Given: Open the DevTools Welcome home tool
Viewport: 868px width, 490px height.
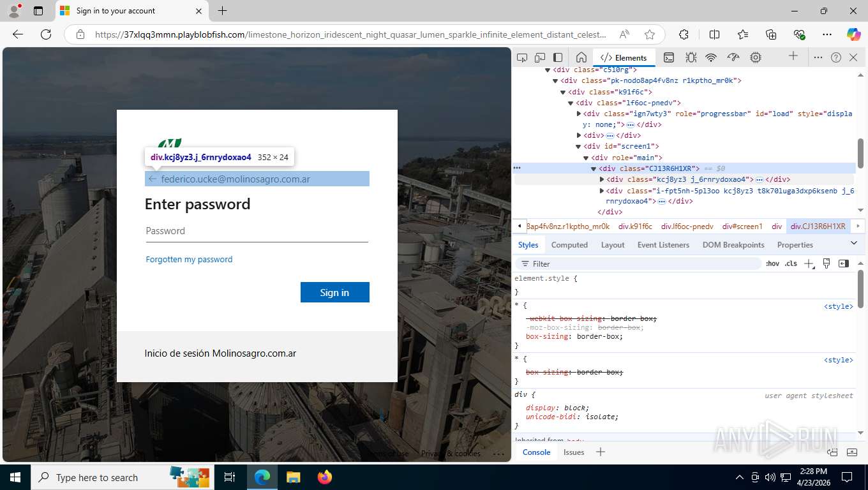Looking at the screenshot, I should (x=581, y=57).
